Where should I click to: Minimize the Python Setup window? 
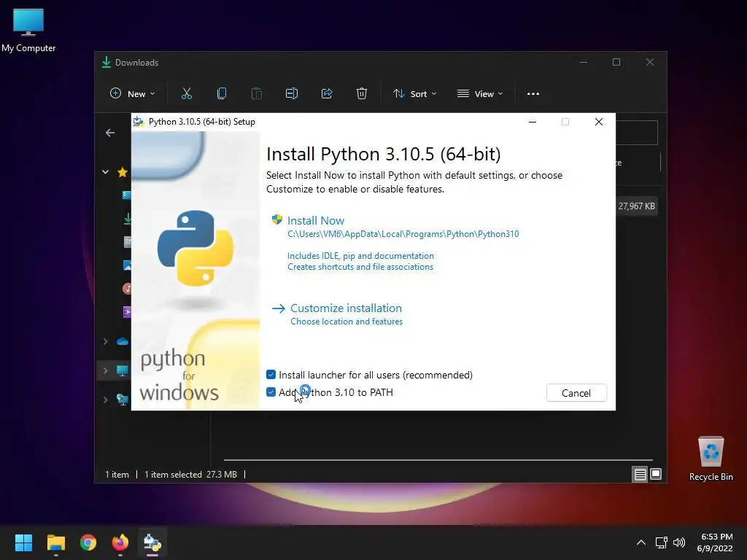[x=533, y=122]
